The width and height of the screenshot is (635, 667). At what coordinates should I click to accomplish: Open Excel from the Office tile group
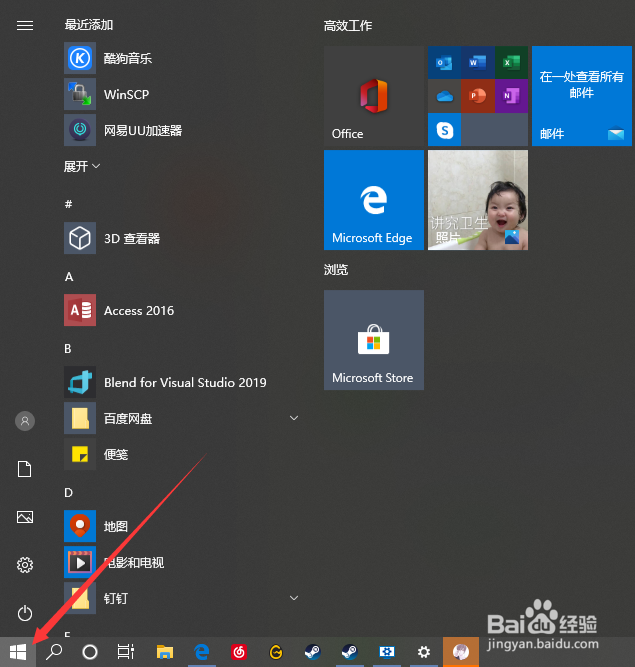coord(511,63)
